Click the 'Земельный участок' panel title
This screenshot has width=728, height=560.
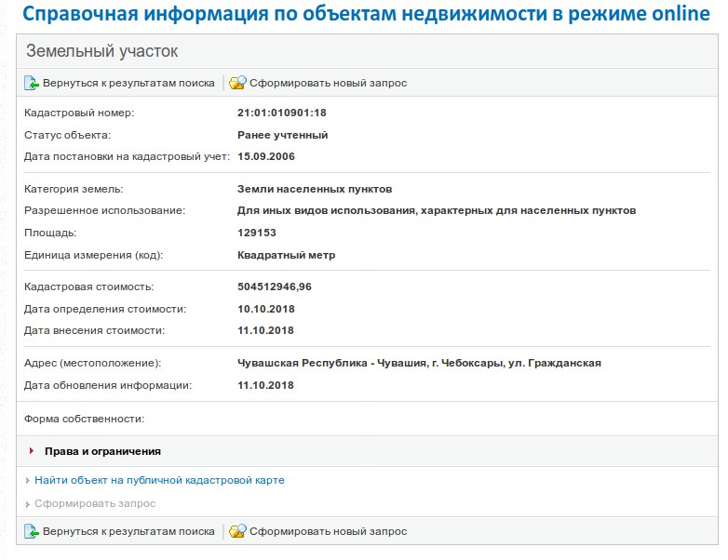[102, 51]
